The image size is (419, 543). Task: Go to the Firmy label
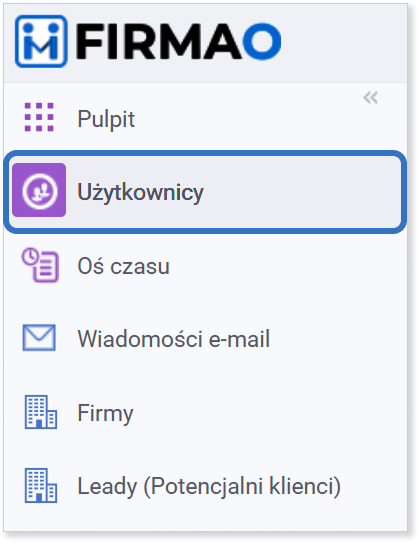coord(105,413)
